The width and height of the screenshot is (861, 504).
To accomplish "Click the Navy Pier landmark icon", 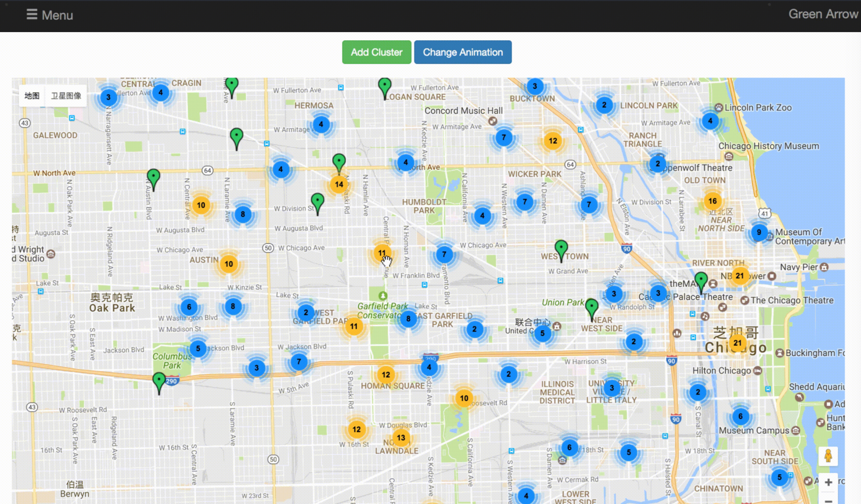I will click(x=824, y=267).
